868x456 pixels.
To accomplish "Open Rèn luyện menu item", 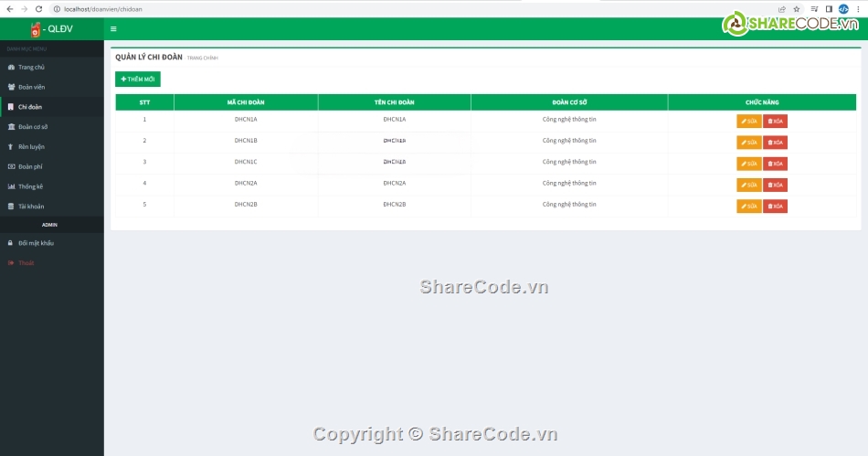I will pyautogui.click(x=52, y=146).
